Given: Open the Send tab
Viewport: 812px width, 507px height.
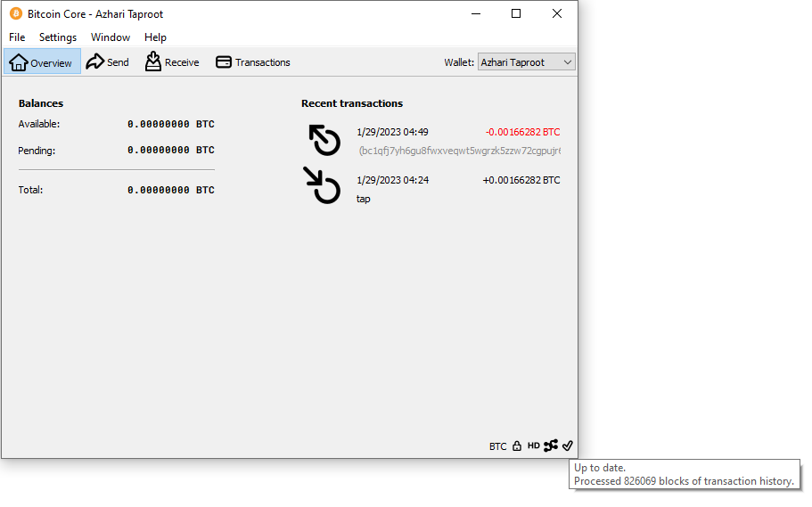Looking at the screenshot, I should tap(107, 62).
